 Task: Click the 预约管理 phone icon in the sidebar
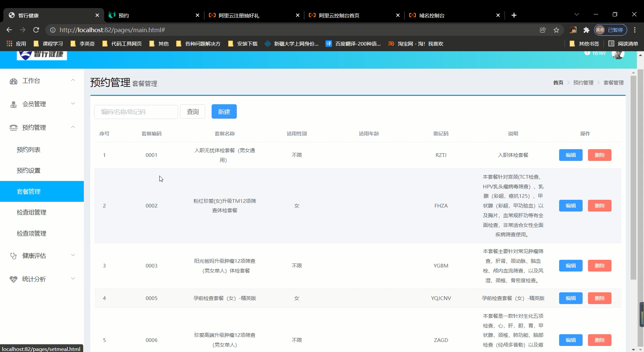coord(13,128)
